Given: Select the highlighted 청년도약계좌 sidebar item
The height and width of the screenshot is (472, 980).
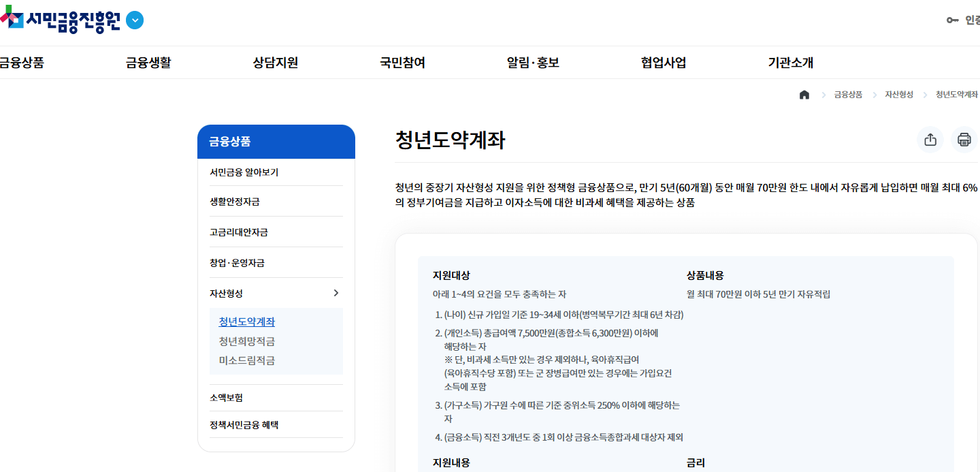Looking at the screenshot, I should click(246, 321).
